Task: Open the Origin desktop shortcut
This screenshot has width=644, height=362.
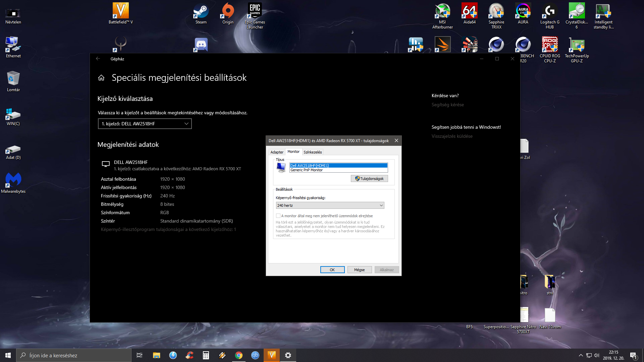Action: (x=228, y=13)
